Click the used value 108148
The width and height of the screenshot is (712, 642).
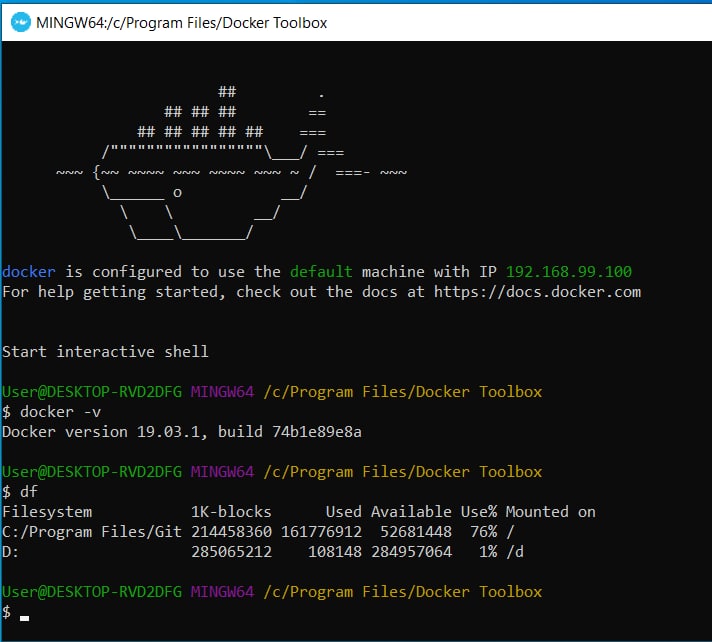335,552
